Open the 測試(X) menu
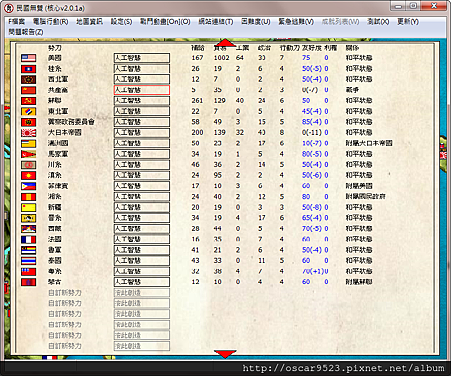Image resolution: width=451 pixels, height=376 pixels. [378, 22]
